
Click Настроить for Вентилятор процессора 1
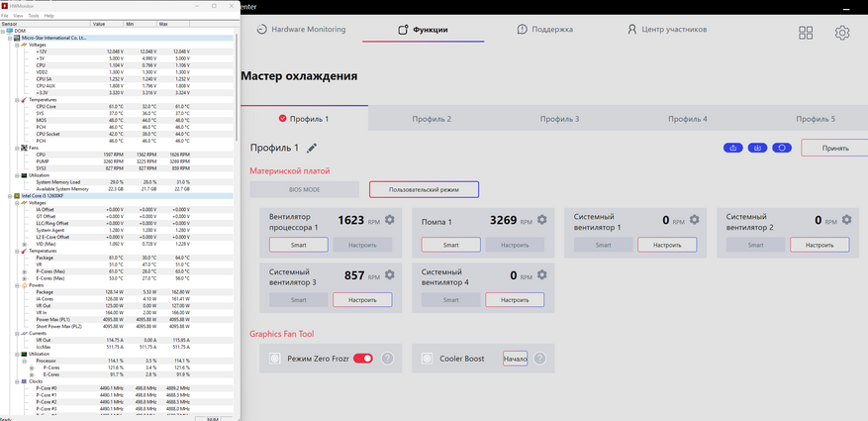point(362,245)
